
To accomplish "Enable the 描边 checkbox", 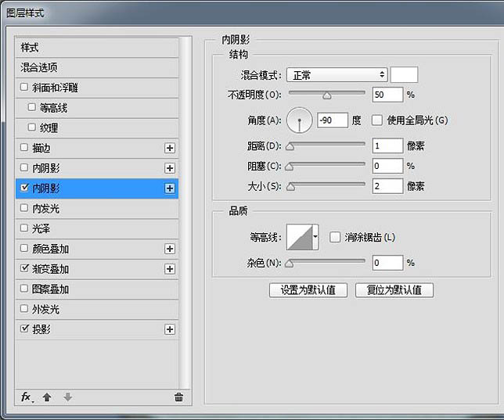I will (x=24, y=148).
